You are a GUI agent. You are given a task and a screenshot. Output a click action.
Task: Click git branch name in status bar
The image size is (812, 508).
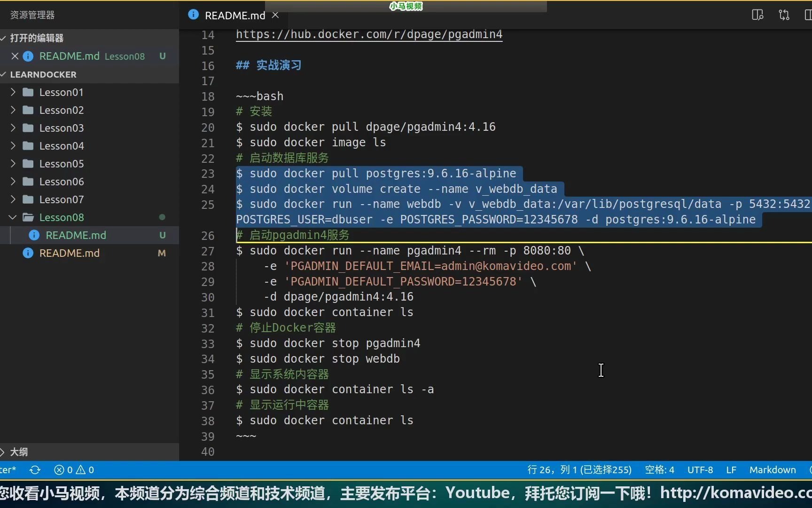[8, 470]
